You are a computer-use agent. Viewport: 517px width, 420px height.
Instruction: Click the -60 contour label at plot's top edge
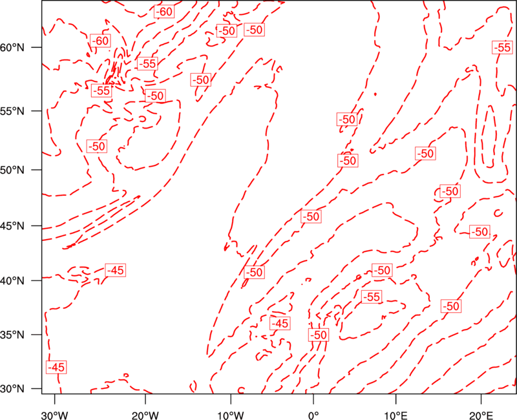coord(164,12)
